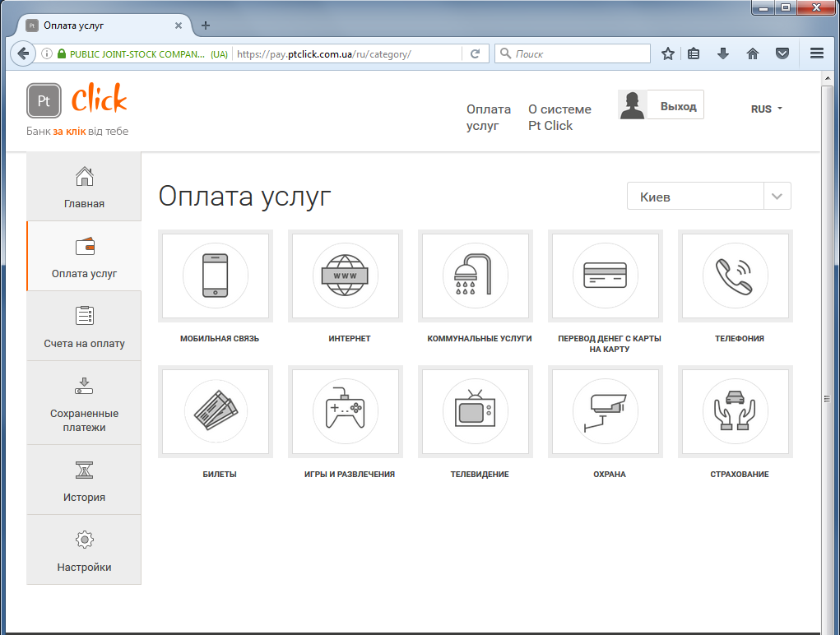Open the Telephony handset icon (ТЕЛЕФОНИЯ)
The width and height of the screenshot is (840, 635).
click(735, 276)
